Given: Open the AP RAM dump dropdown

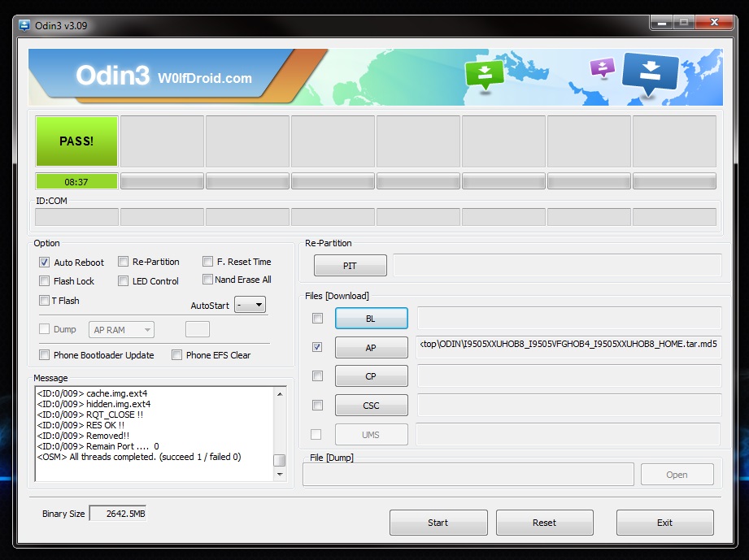Looking at the screenshot, I should 121,330.
